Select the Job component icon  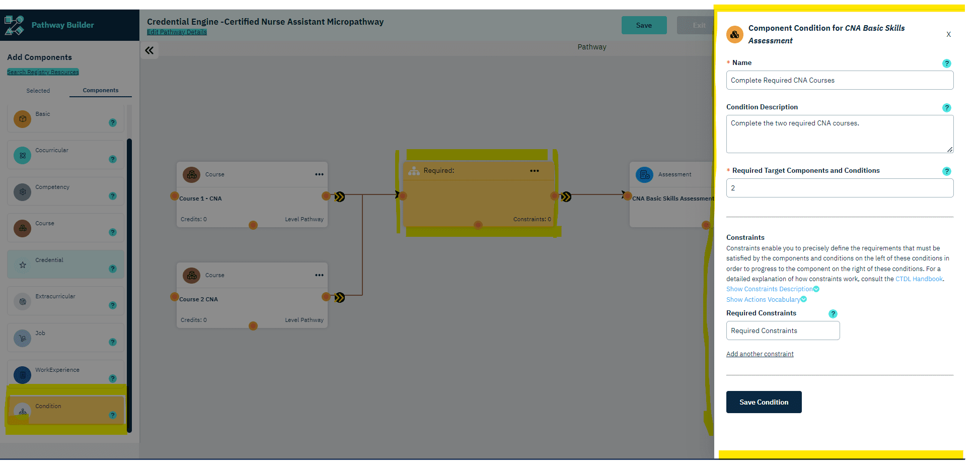22,338
